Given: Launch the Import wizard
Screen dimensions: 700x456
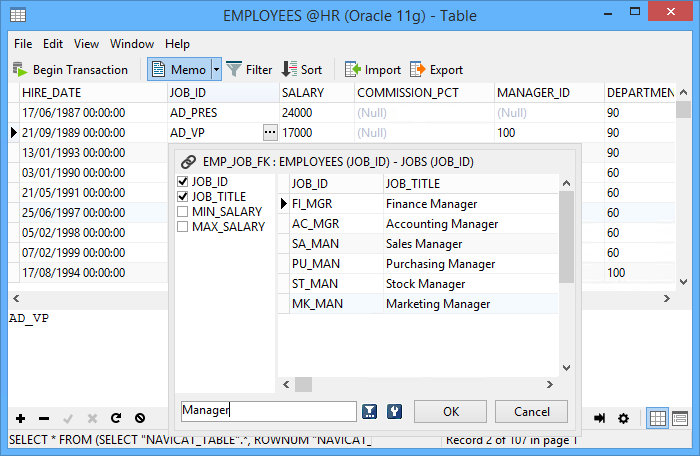Looking at the screenshot, I should pos(372,70).
